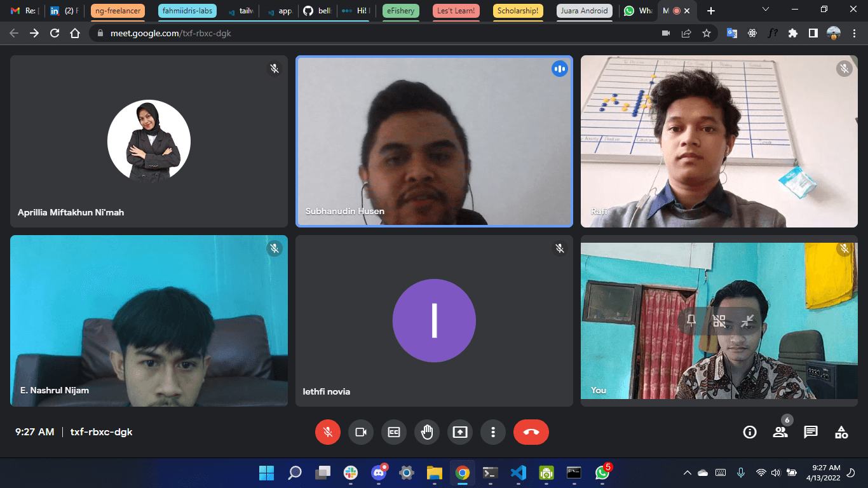The height and width of the screenshot is (488, 868).
Task: Open the Scholarship! tab group
Action: (518, 11)
